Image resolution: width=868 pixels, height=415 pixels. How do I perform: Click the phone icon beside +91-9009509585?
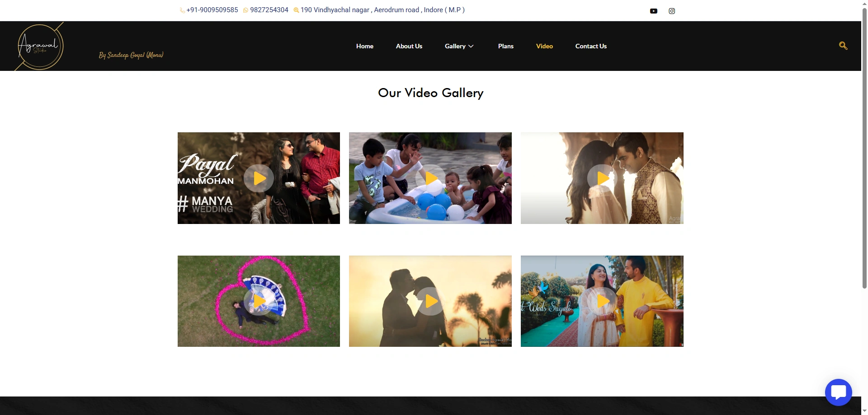click(182, 10)
